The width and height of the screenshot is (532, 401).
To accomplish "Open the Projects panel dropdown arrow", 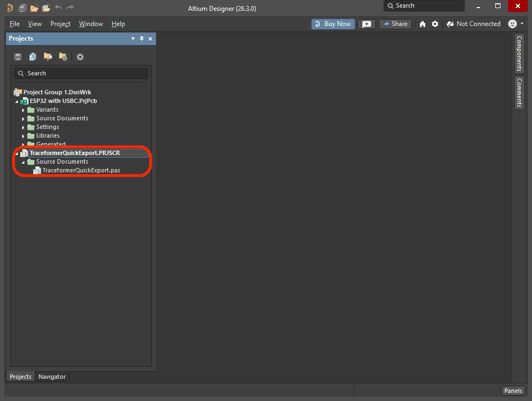I will click(133, 39).
